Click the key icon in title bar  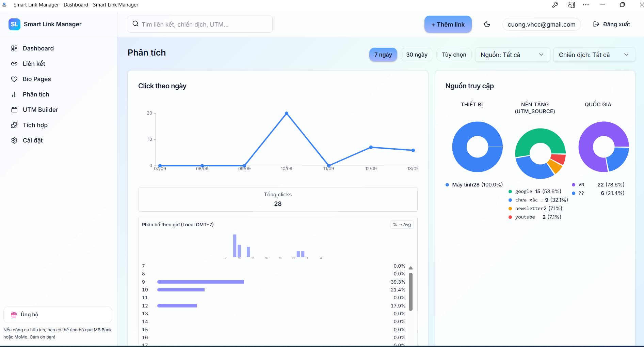pos(555,5)
